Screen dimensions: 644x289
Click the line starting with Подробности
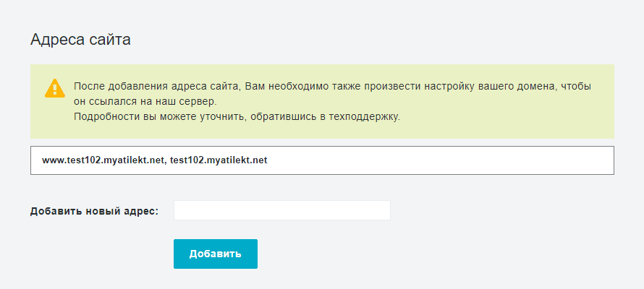click(x=237, y=117)
